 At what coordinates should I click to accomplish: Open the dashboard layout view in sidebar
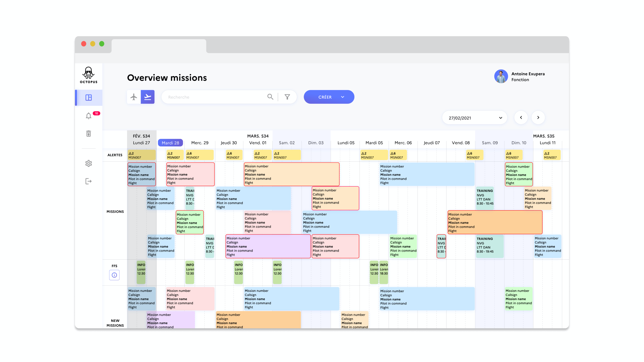click(x=89, y=98)
